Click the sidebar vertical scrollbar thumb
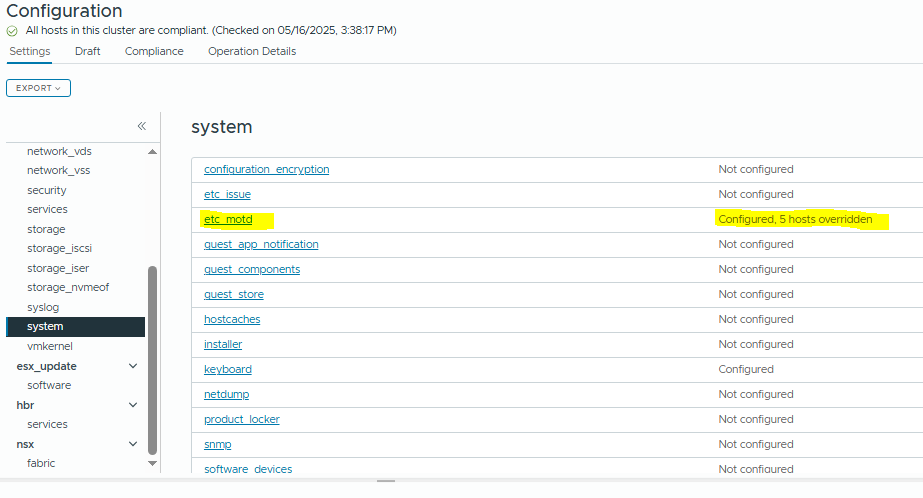 pos(152,360)
